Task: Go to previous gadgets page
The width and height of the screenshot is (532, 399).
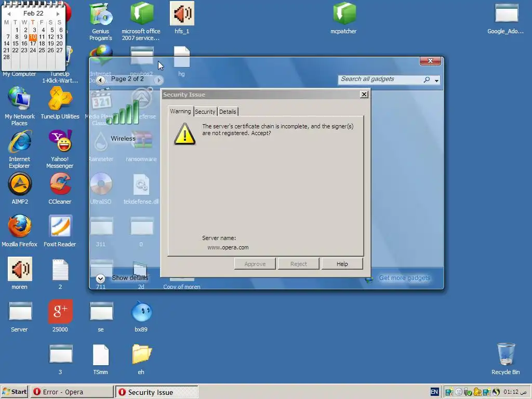Action: (100, 80)
